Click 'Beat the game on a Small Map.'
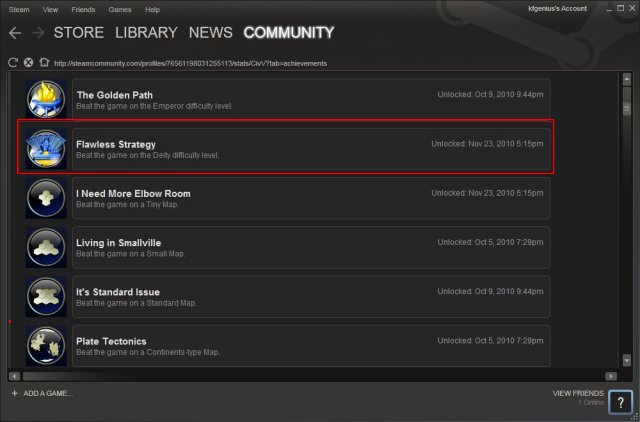 (x=131, y=254)
